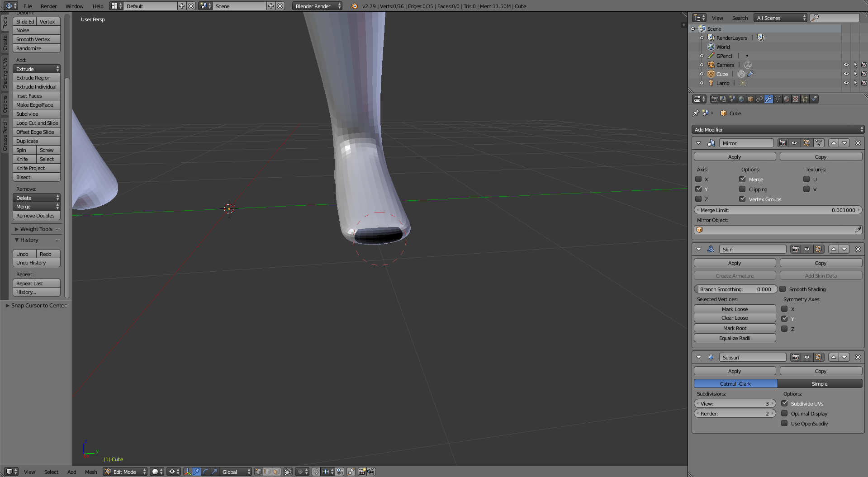Select the translate manipulator arrow icon
Viewport: 868px width, 477px height.
(x=196, y=472)
